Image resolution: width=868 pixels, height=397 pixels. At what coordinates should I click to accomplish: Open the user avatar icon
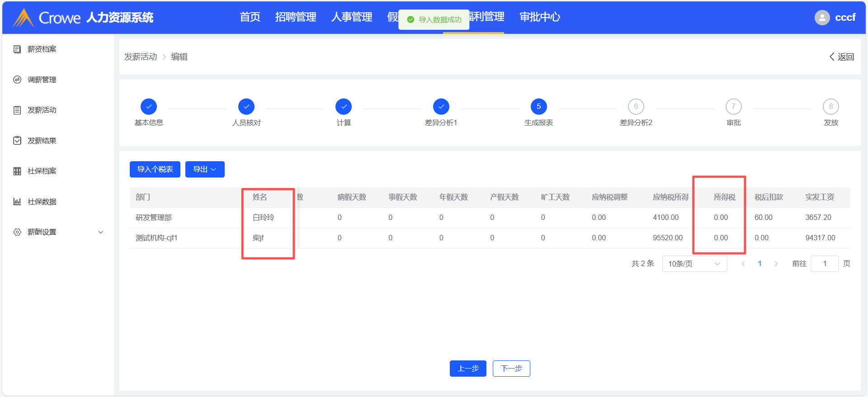tap(822, 18)
